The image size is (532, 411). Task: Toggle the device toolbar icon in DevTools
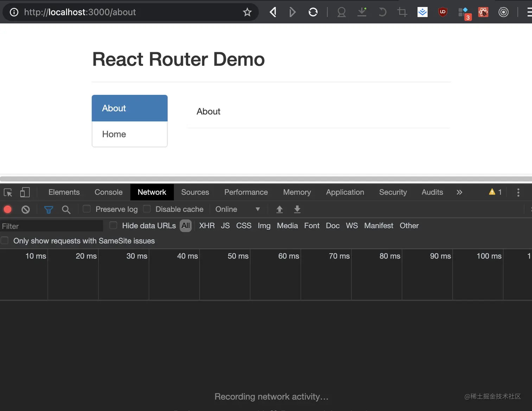coord(25,192)
